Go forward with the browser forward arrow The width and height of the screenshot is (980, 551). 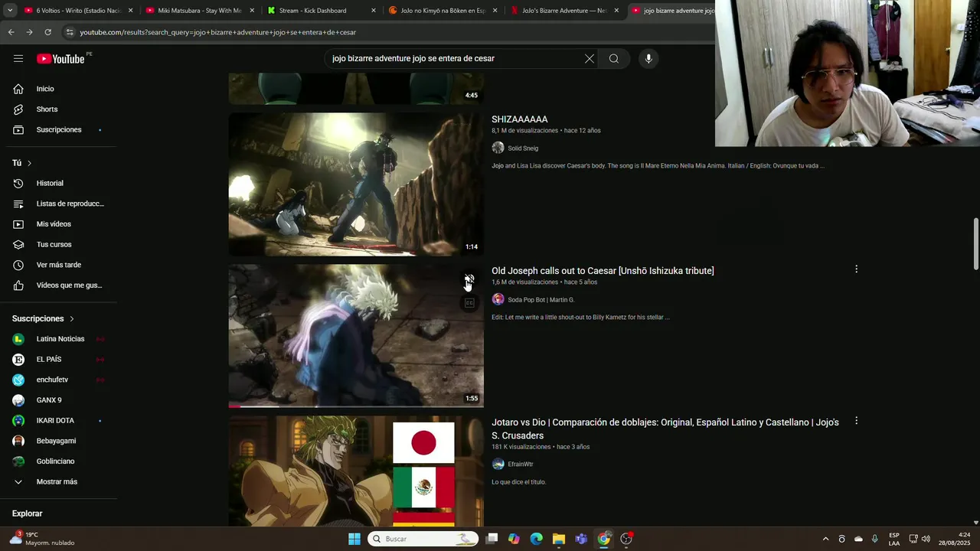(x=29, y=32)
